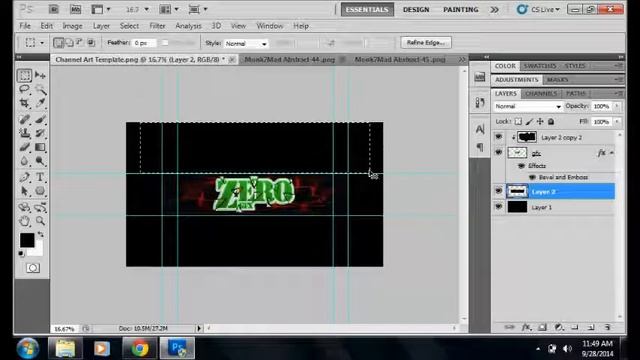
Task: Switch to the Swatches tab
Action: click(x=540, y=66)
